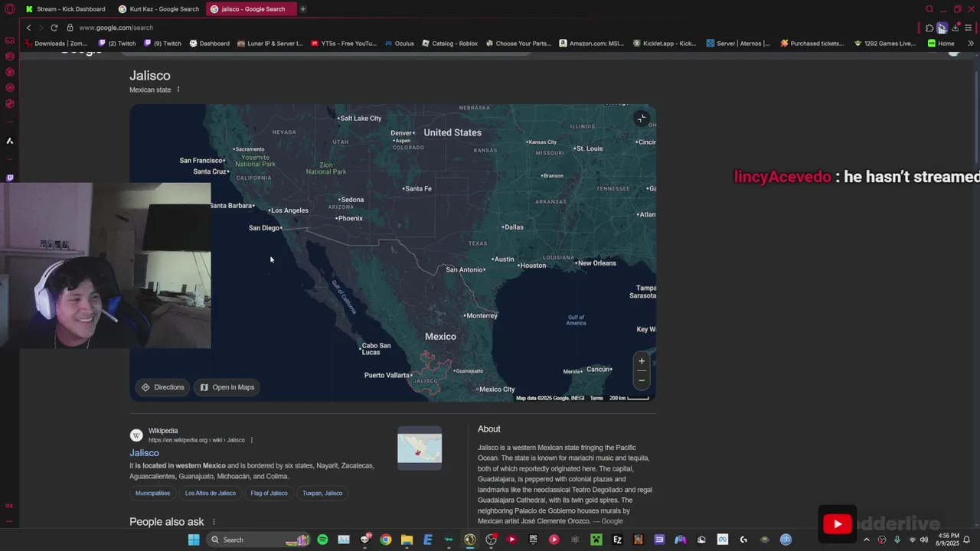Switch to Stream - Kick Dashboard tab

pyautogui.click(x=66, y=9)
